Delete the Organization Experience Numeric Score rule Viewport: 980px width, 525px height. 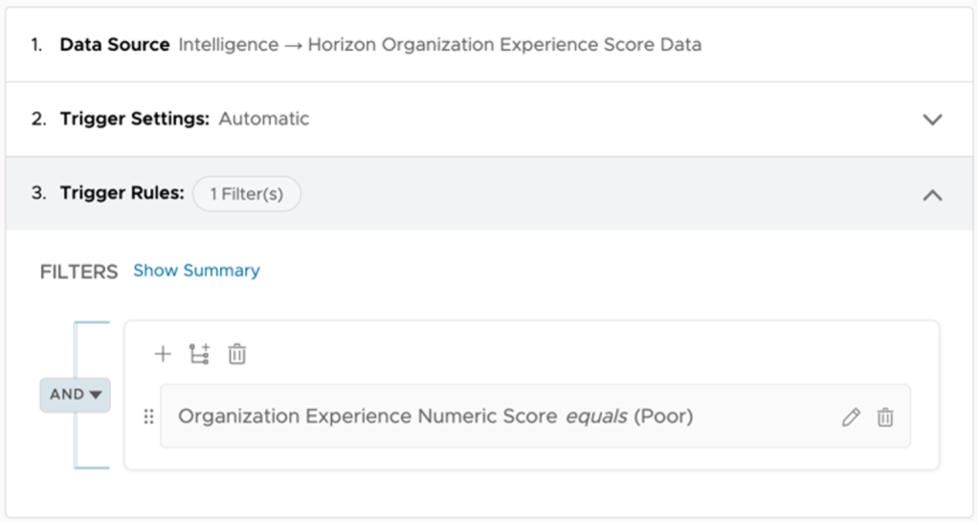coord(885,417)
